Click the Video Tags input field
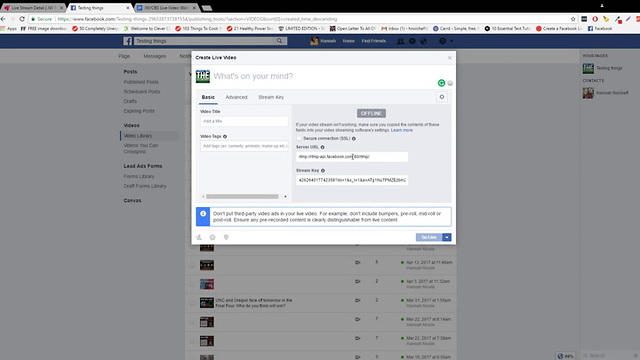The image size is (640, 360). [x=244, y=146]
